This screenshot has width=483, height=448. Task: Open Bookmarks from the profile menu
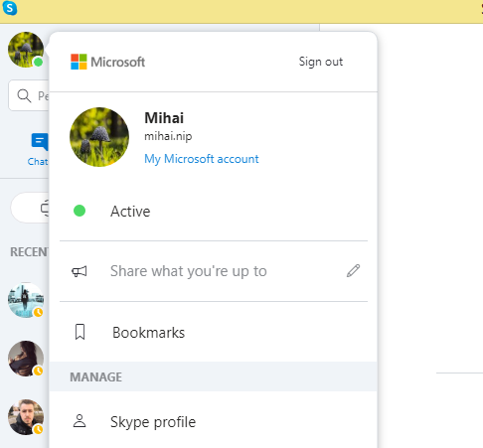[x=214, y=332]
